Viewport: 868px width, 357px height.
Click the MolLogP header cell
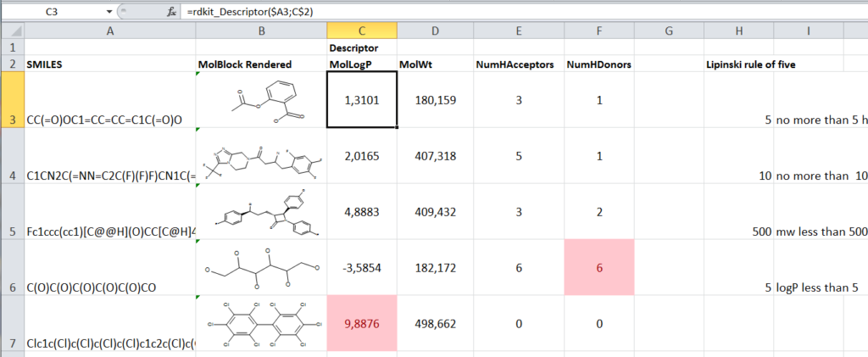361,64
